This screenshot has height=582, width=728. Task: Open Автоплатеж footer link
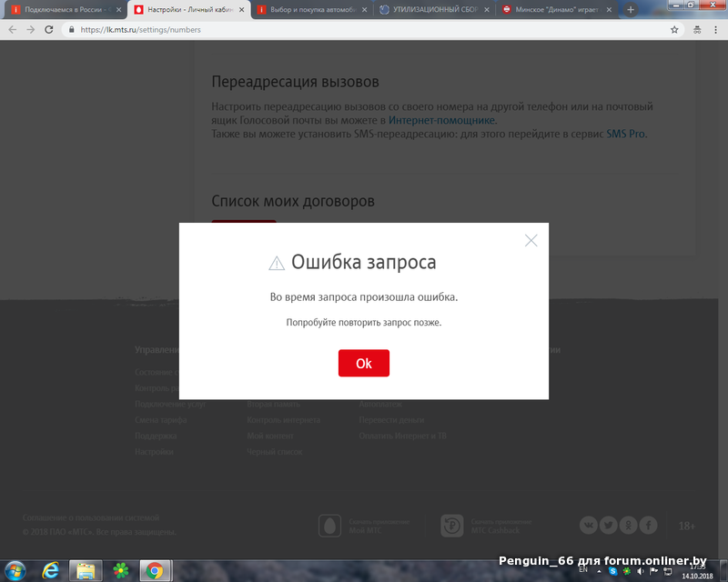(x=380, y=405)
